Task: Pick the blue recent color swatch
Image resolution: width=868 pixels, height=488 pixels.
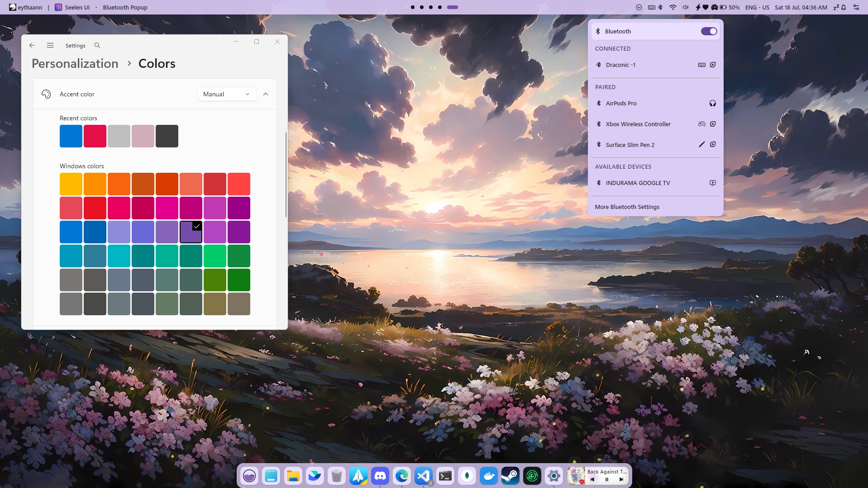Action: pos(71,136)
